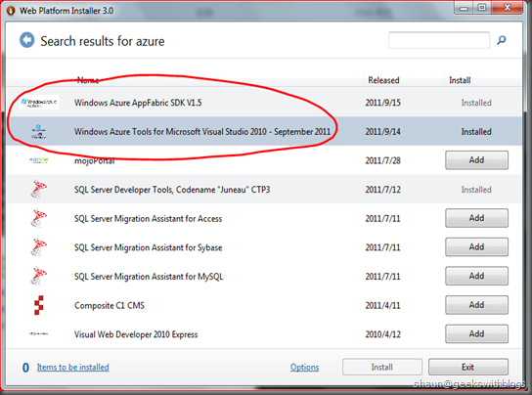532x395 pixels.
Task: Click the Search results for azure heading
Action: pyautogui.click(x=103, y=41)
